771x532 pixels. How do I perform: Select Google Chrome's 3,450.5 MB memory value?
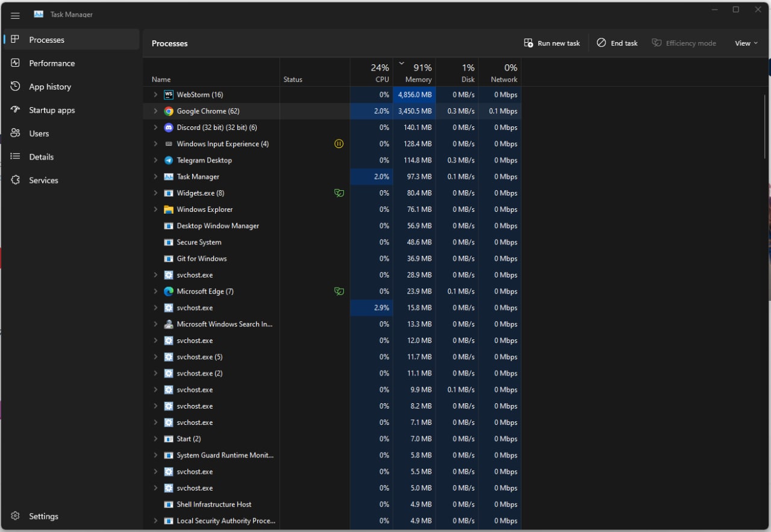click(x=414, y=111)
